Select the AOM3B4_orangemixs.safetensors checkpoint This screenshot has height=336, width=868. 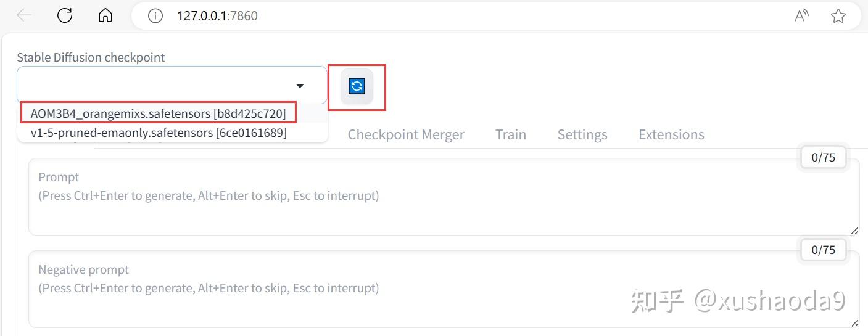159,113
